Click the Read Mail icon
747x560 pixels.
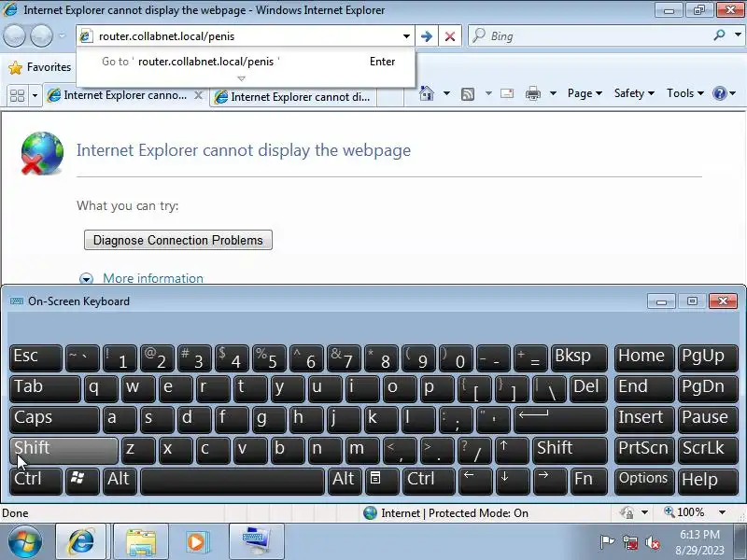[507, 93]
